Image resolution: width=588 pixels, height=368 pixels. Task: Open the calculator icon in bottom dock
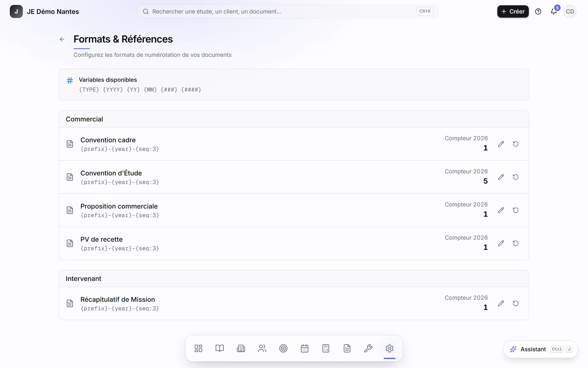point(326,348)
